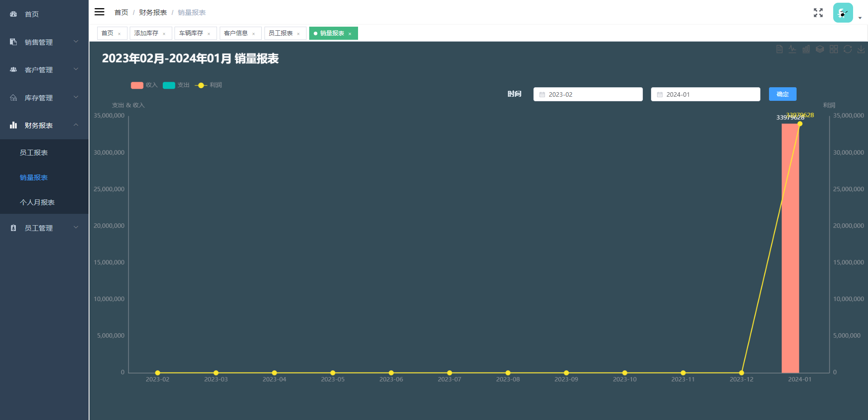Open 个人月报表 in the sidebar
Viewport: 868px width, 420px height.
click(x=37, y=202)
